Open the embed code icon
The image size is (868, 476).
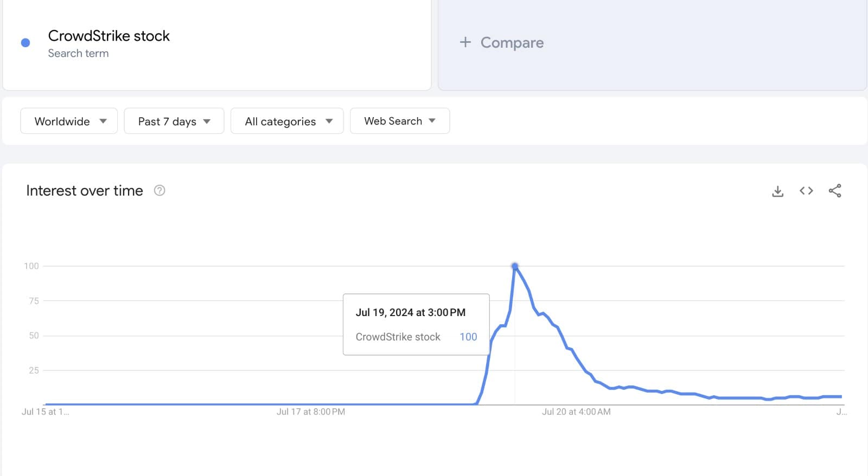tap(806, 191)
